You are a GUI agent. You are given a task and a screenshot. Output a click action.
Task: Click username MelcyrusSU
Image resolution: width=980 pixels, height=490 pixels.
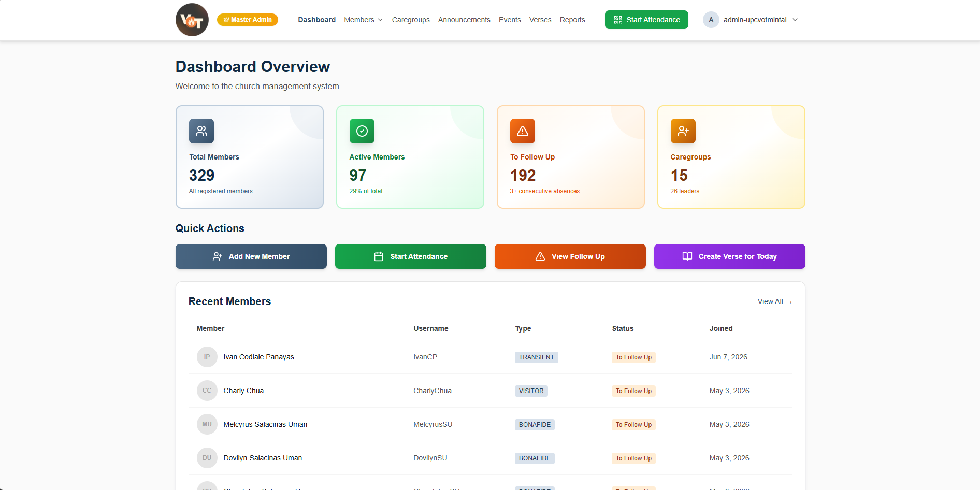click(433, 424)
